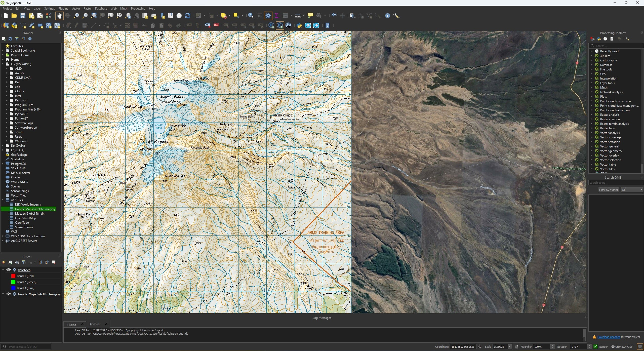Click the Filter by extent button
The width and height of the screenshot is (644, 351).
click(x=609, y=190)
